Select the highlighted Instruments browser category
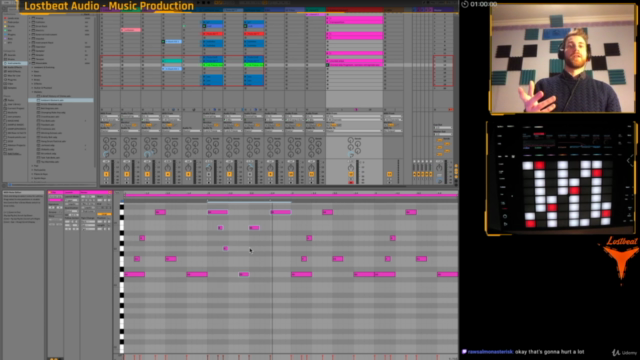Image resolution: width=640 pixels, height=360 pixels. click(16, 63)
